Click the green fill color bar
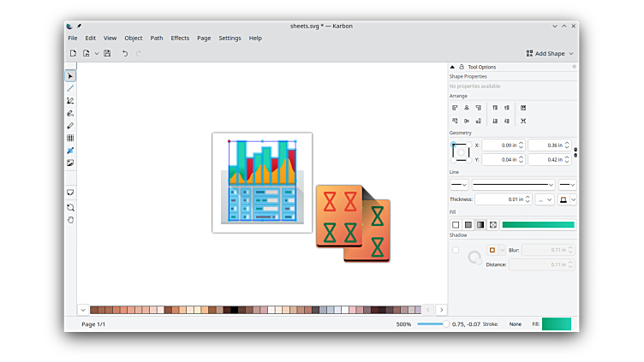Viewport: 644px width, 362px height. (538, 225)
